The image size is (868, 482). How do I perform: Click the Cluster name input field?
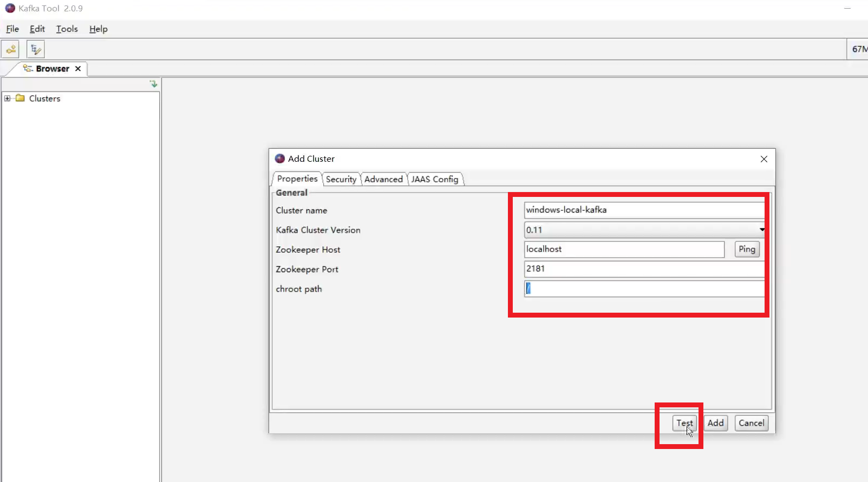[644, 210]
